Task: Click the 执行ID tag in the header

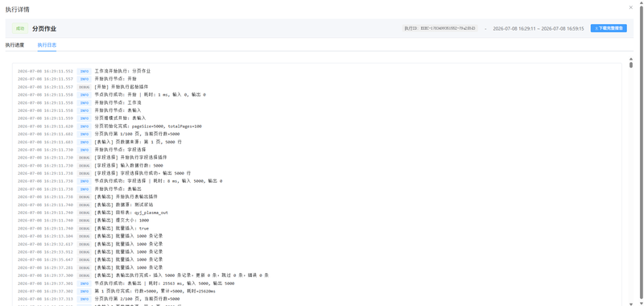Action: (440, 28)
